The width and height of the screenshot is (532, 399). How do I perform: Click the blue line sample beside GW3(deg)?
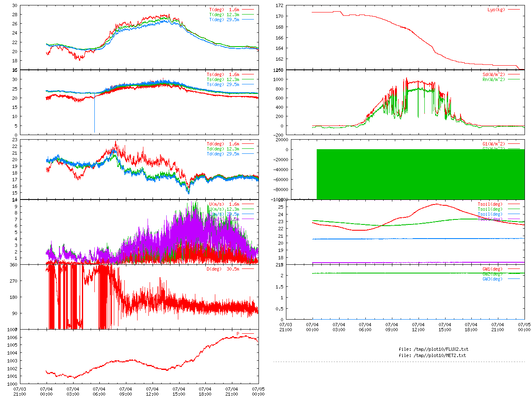(514, 279)
